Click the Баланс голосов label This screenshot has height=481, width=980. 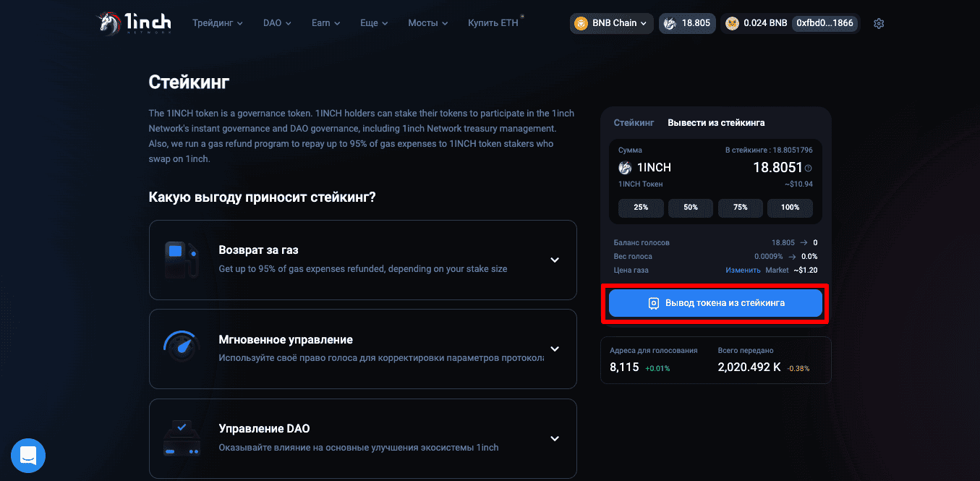(x=642, y=243)
